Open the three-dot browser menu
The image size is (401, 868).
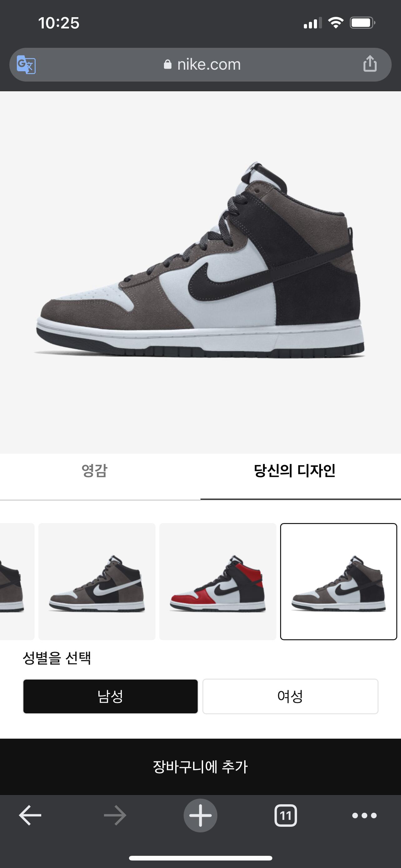[364, 816]
